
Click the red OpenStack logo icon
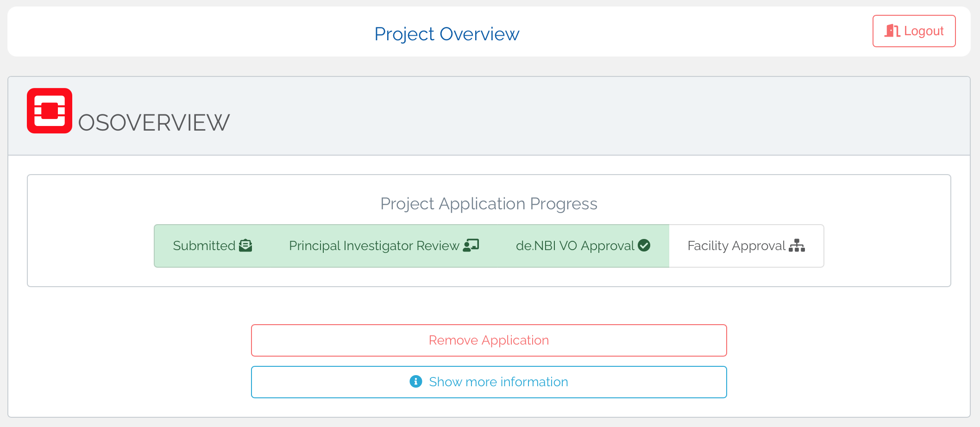pyautogui.click(x=50, y=111)
